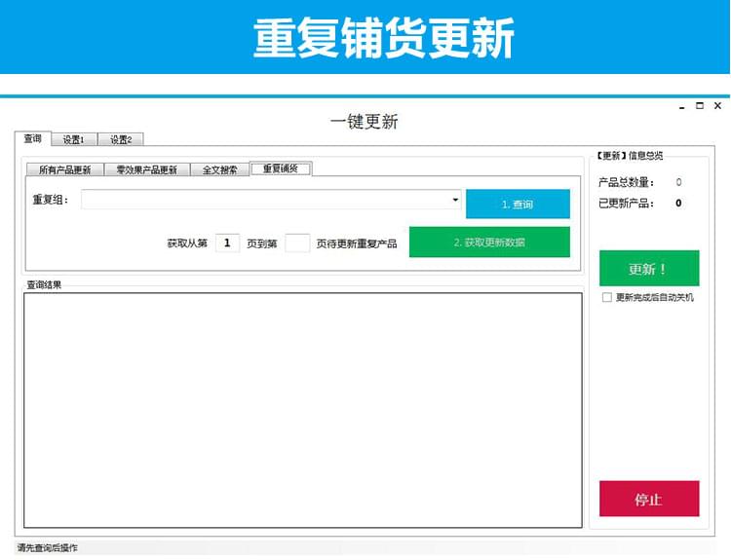Enable 更新完成后自动关机 checkbox
Screen dimensions: 731x560
(607, 298)
